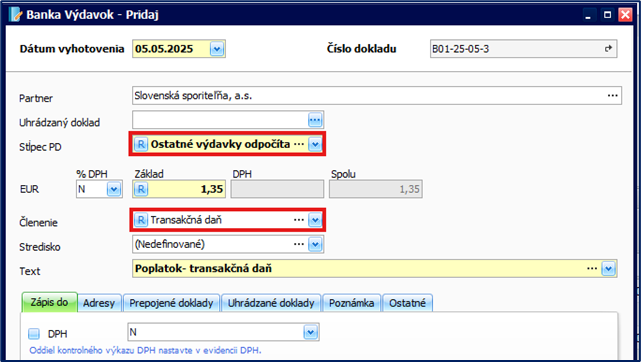The height and width of the screenshot is (362, 641).
Task: Click the Číslo dokladu field B01-25-05-3
Action: tap(523, 49)
